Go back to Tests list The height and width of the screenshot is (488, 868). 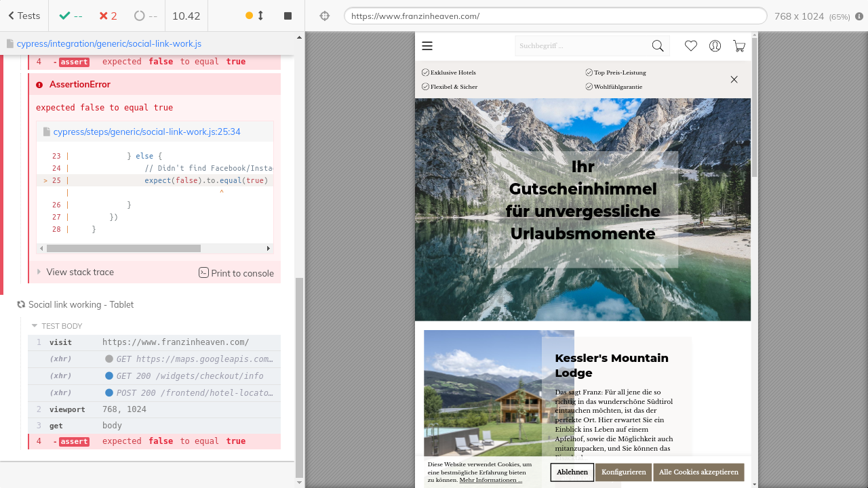[24, 16]
